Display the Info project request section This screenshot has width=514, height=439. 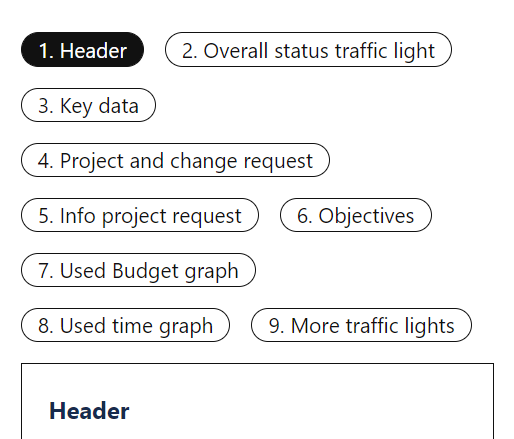point(140,215)
